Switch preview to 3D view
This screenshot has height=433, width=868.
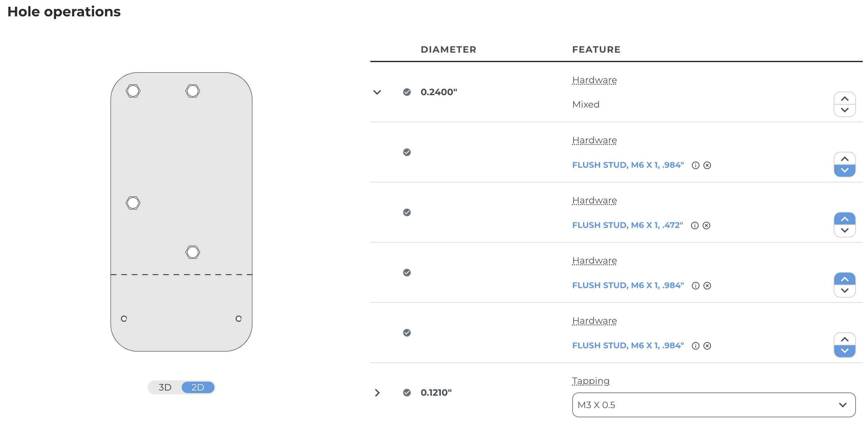[x=165, y=387]
